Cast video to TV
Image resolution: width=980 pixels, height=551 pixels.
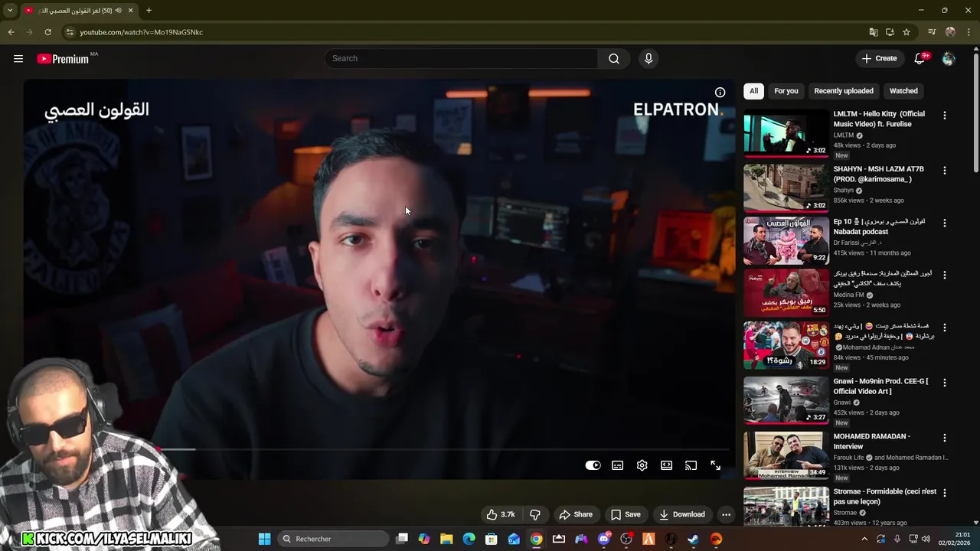(691, 465)
